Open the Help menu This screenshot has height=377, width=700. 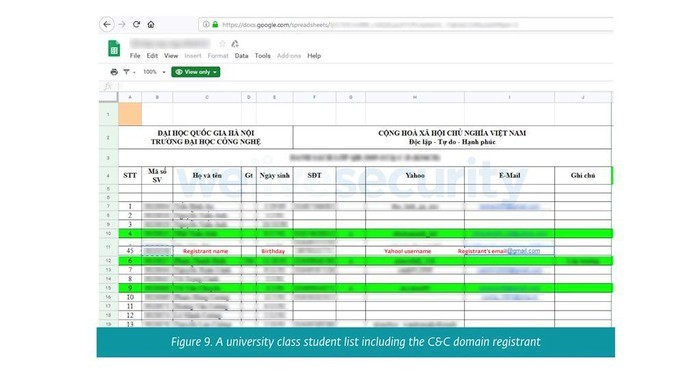click(x=314, y=56)
